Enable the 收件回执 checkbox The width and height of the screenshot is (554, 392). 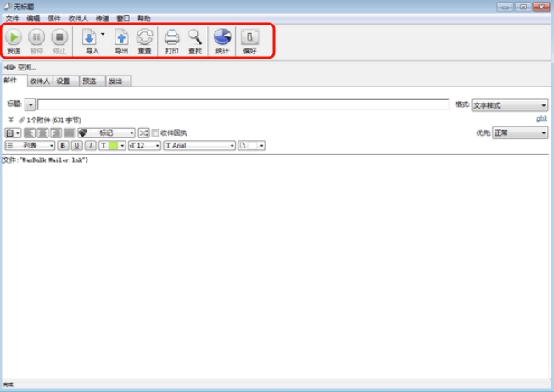click(x=155, y=133)
